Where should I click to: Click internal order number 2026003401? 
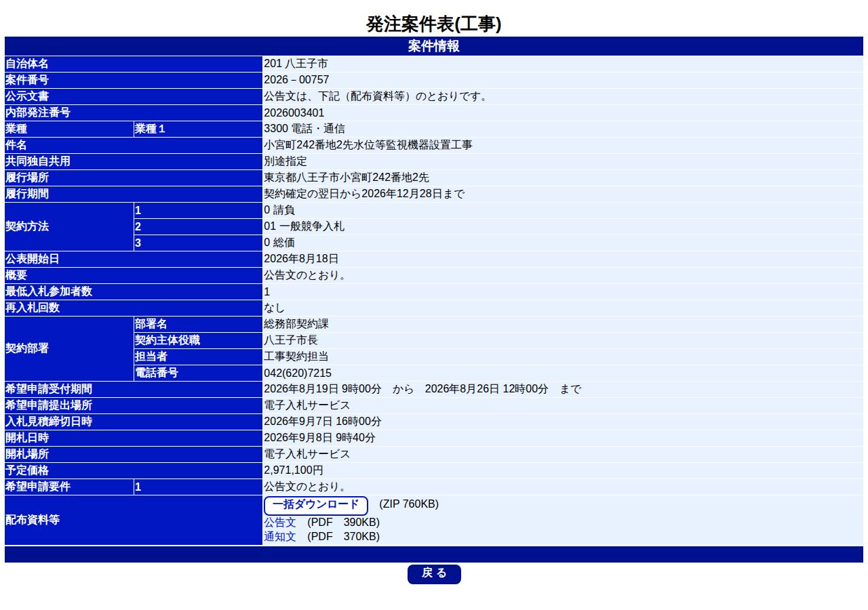coord(294,113)
